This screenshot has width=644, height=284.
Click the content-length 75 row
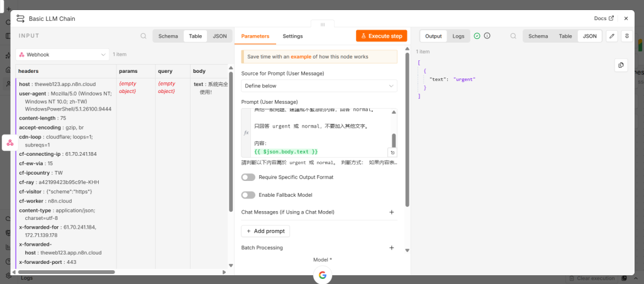(x=43, y=118)
